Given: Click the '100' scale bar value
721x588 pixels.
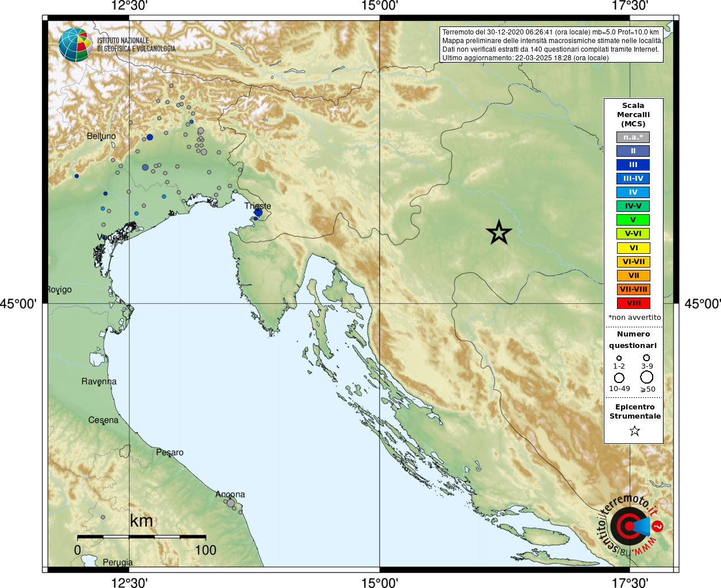Looking at the screenshot, I should point(206,550).
